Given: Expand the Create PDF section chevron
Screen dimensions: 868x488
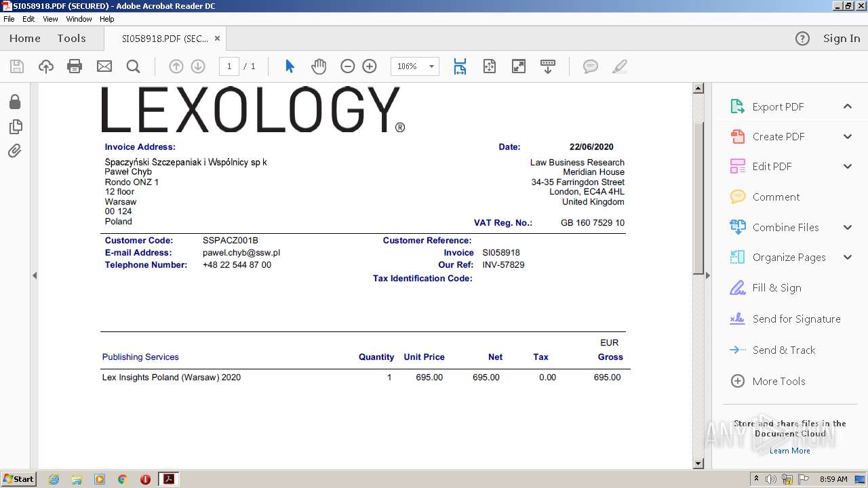Looking at the screenshot, I should coord(848,136).
